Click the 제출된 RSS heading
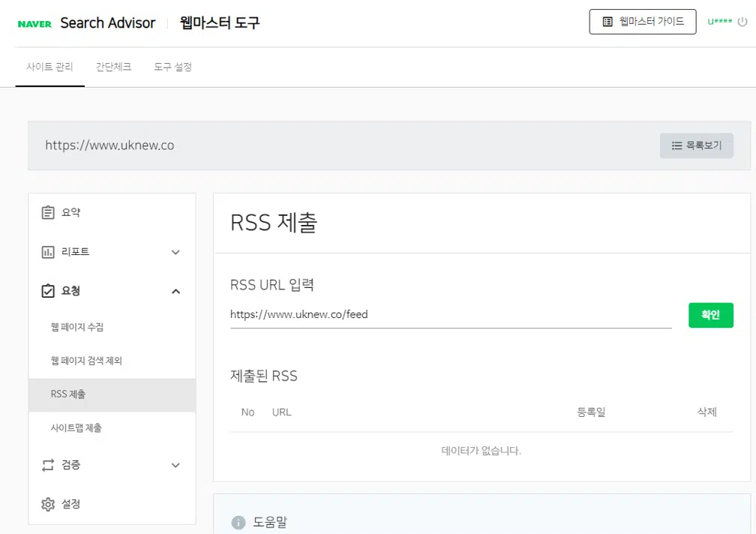This screenshot has height=534, width=756. coord(264,376)
